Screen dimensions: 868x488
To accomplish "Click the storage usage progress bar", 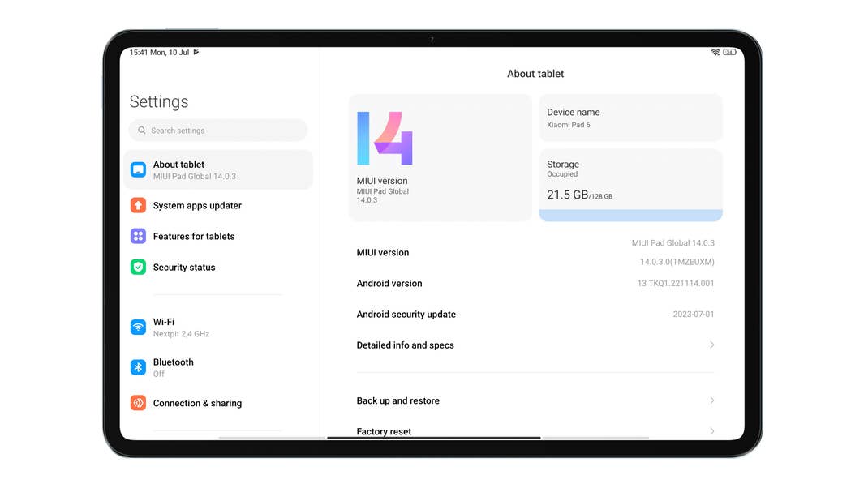I will pos(630,215).
